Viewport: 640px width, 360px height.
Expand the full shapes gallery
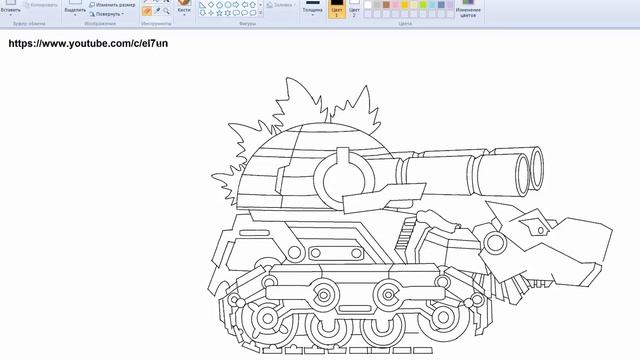261,13
